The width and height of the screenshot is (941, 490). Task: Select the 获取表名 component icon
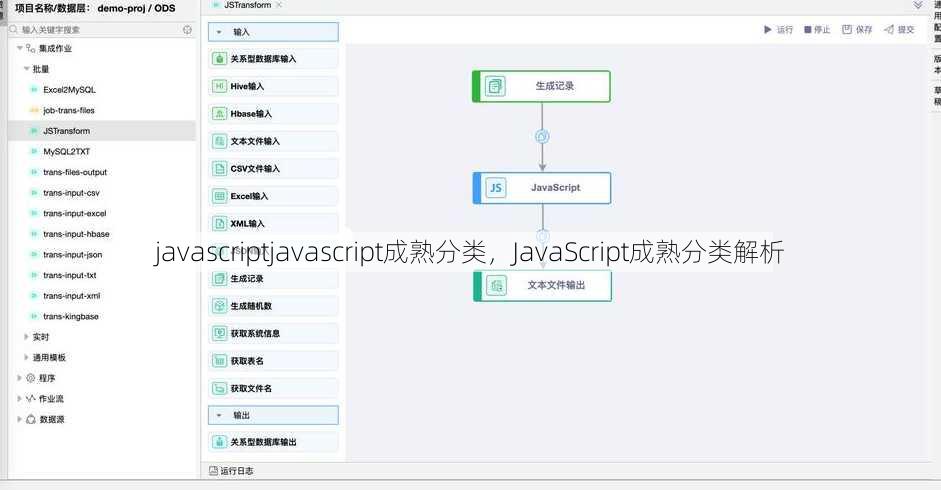220,361
